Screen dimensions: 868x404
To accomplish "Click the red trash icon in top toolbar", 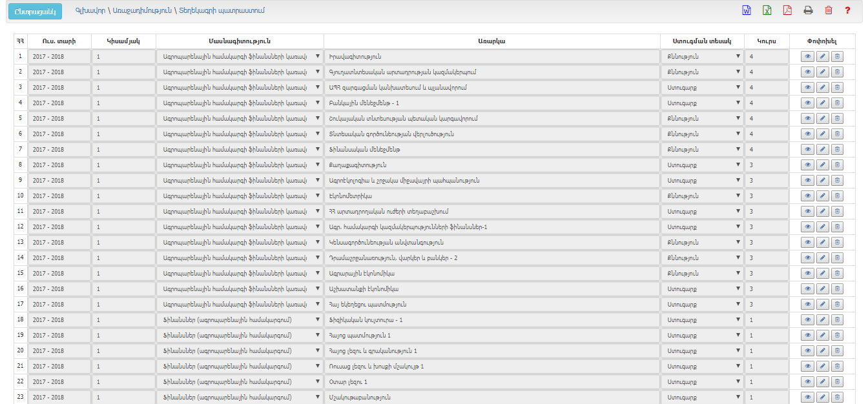I will 829,10.
